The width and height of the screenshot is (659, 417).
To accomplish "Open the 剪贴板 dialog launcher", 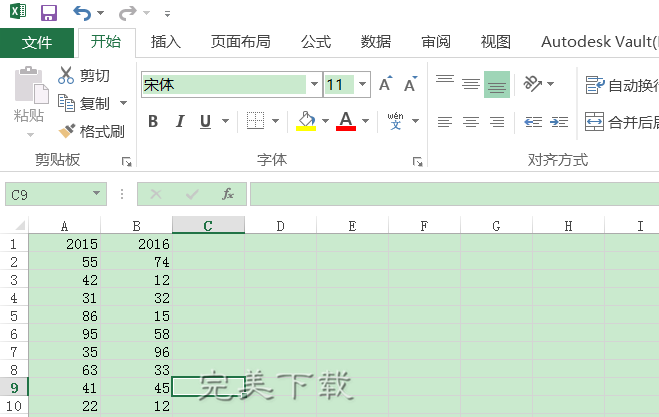I will point(127,161).
